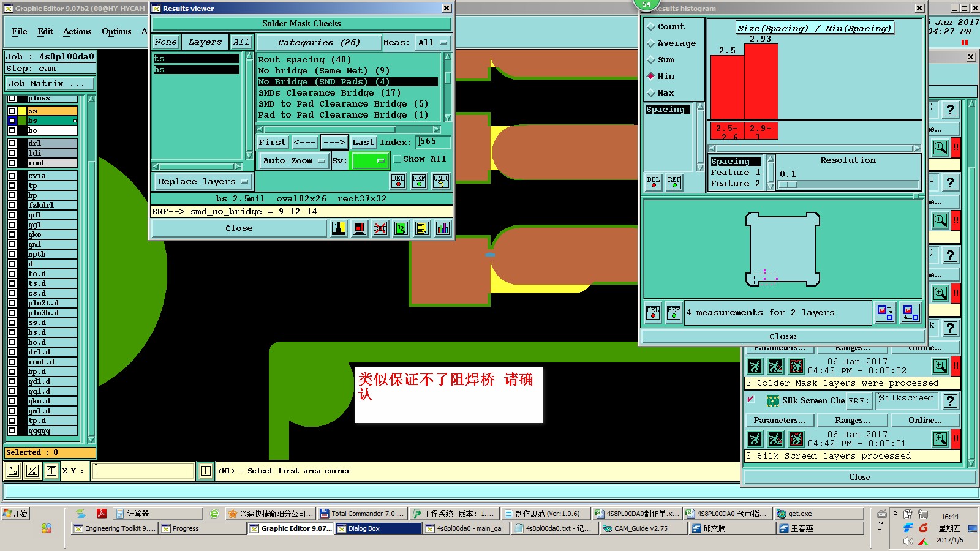This screenshot has height=551, width=980.
Task: Click the Index input field
Action: tap(433, 142)
